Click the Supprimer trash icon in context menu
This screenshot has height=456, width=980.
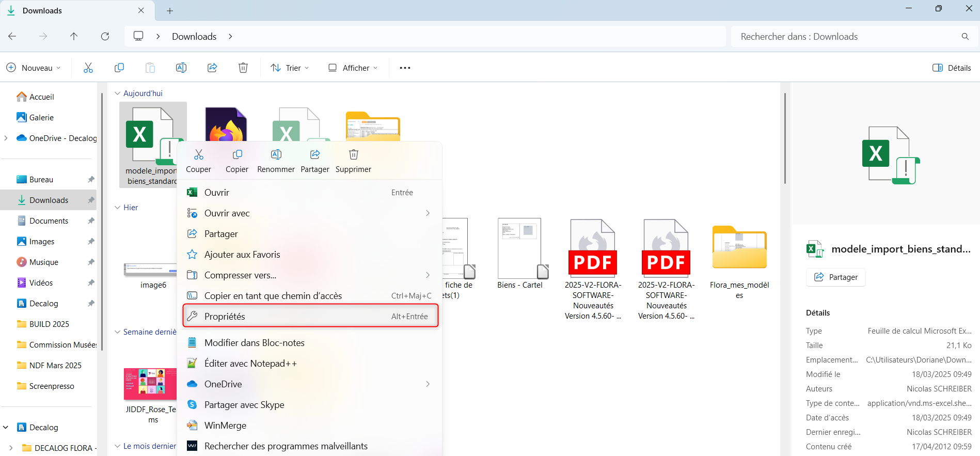pos(353,155)
